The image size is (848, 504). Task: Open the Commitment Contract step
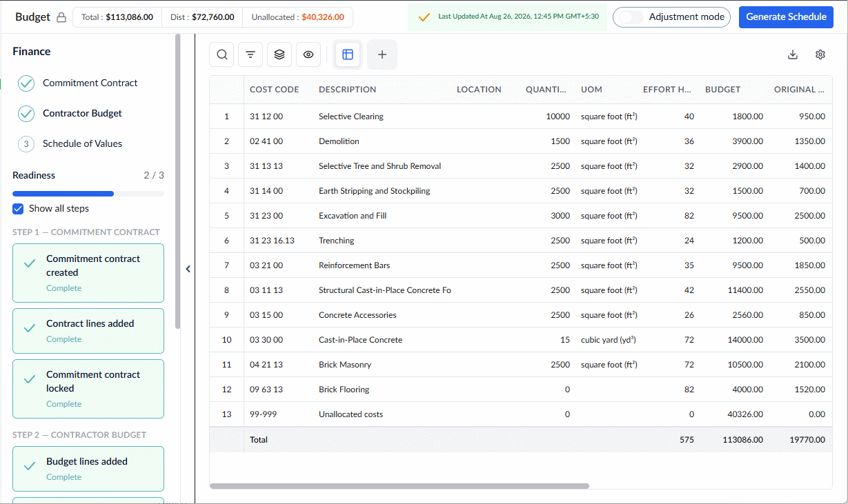point(90,83)
